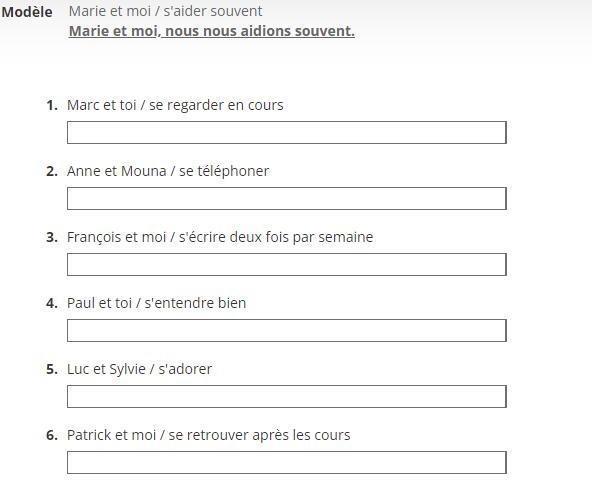The image size is (592, 496).
Task: Select the prompt Marc et toi / se regarder
Action: (x=175, y=105)
